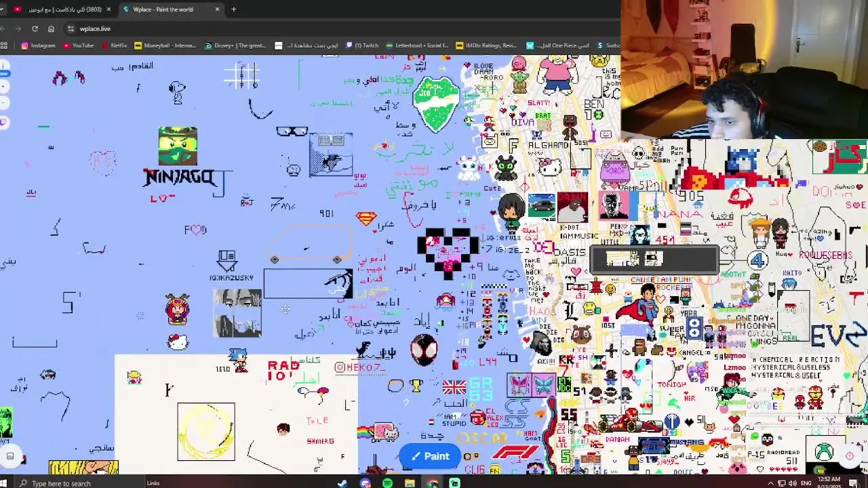Open the Letterboxd bookmark
Image resolution: width=868 pixels, height=488 pixels.
tap(417, 45)
